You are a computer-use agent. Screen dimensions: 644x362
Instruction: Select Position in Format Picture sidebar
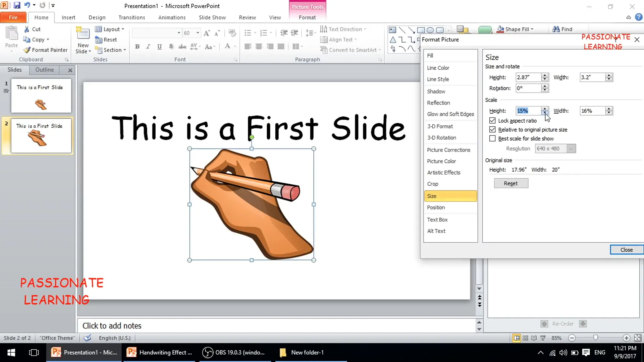click(x=450, y=207)
